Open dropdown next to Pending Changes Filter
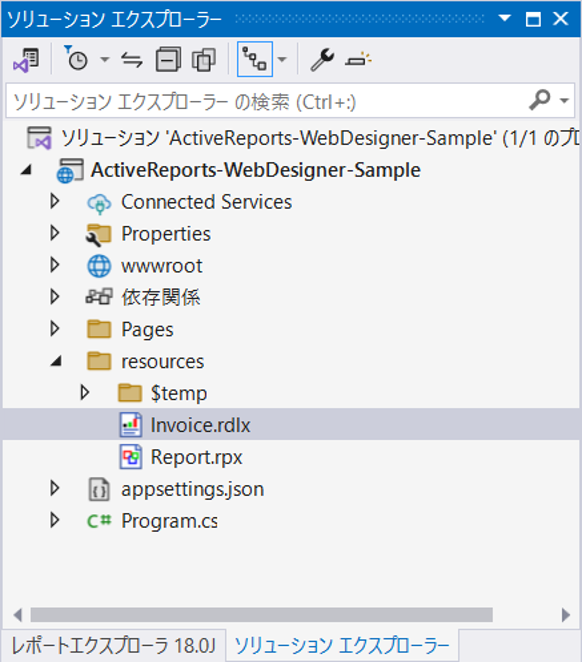 coord(105,60)
